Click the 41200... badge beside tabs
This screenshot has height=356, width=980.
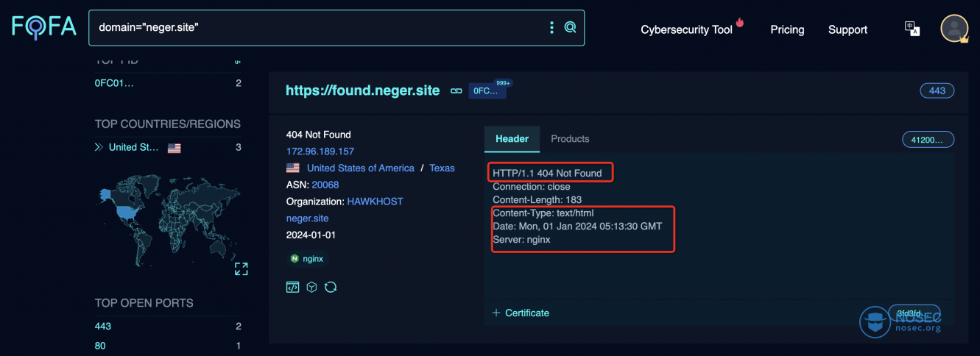928,140
